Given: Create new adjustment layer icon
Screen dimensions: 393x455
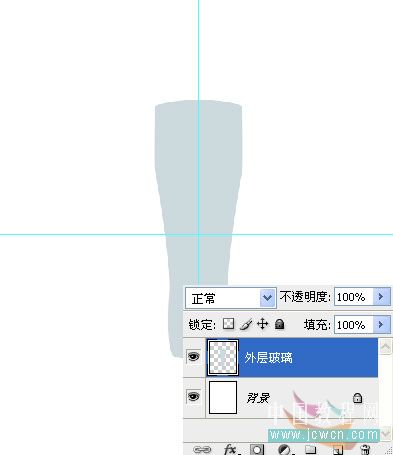Looking at the screenshot, I should tap(284, 450).
